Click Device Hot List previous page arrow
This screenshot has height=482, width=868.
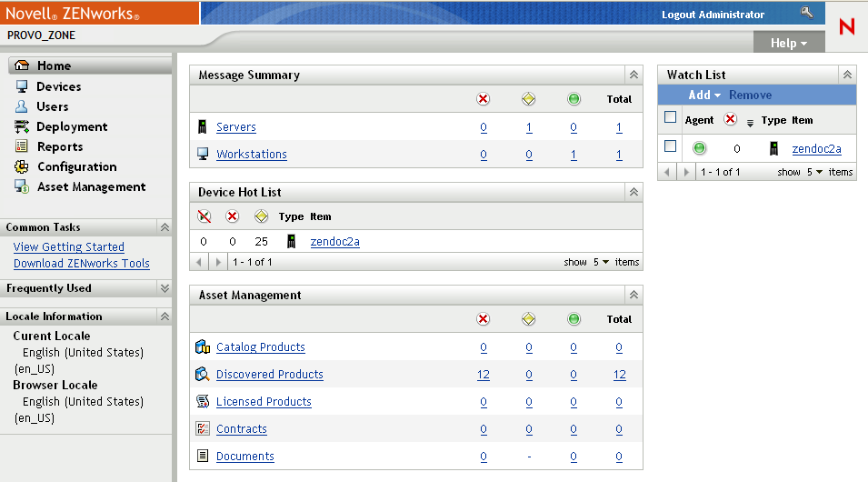point(199,262)
